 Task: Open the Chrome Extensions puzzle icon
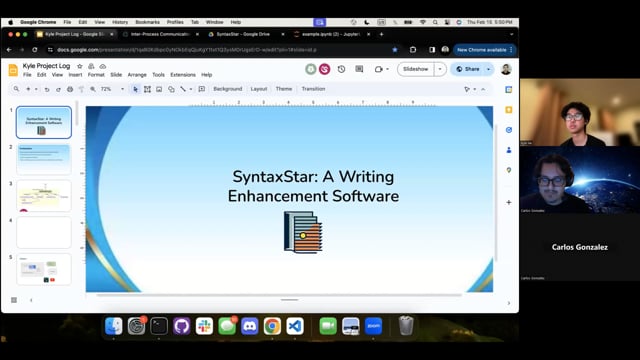pyautogui.click(x=413, y=50)
